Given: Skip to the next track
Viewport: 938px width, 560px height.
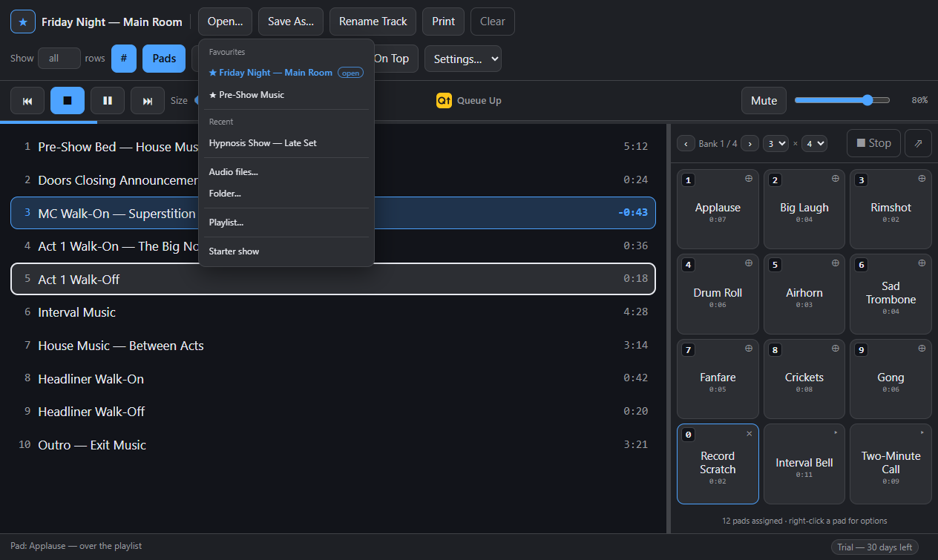Looking at the screenshot, I should point(148,100).
